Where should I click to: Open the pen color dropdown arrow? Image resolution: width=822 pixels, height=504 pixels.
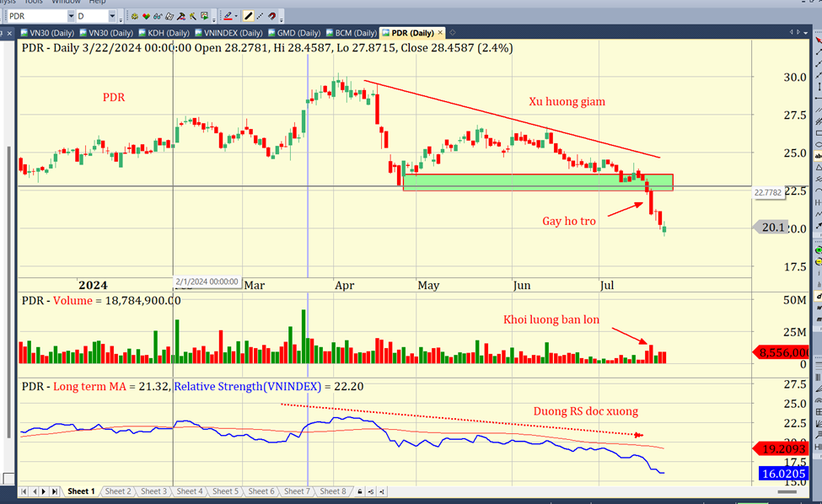pyautogui.click(x=236, y=16)
